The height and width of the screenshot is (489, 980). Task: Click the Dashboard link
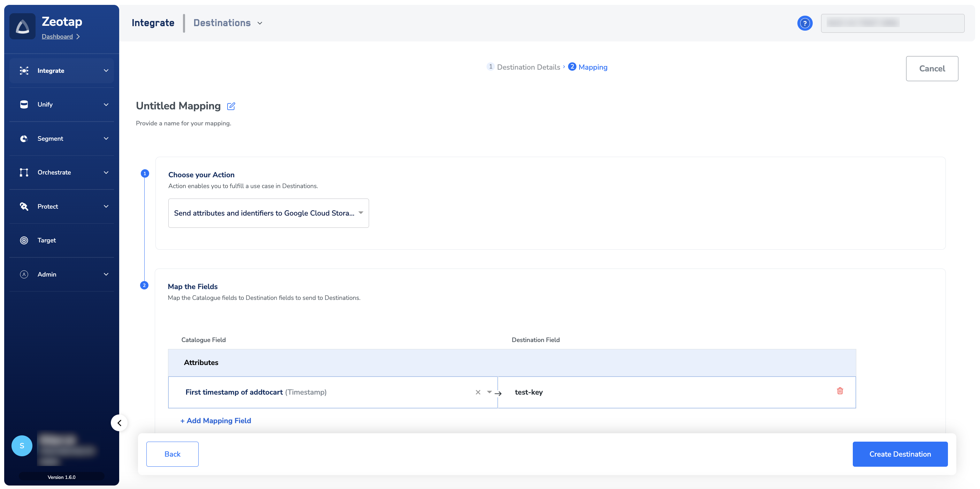(57, 37)
